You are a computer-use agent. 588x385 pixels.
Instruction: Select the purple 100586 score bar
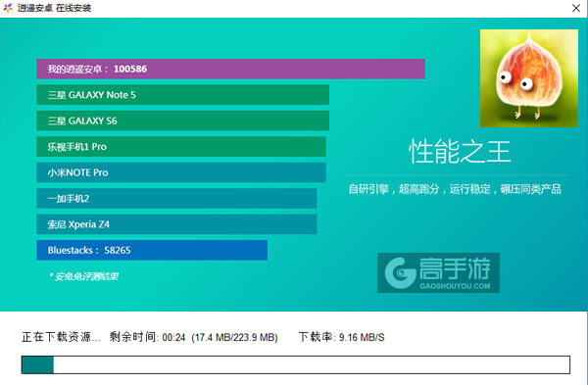[x=230, y=69]
